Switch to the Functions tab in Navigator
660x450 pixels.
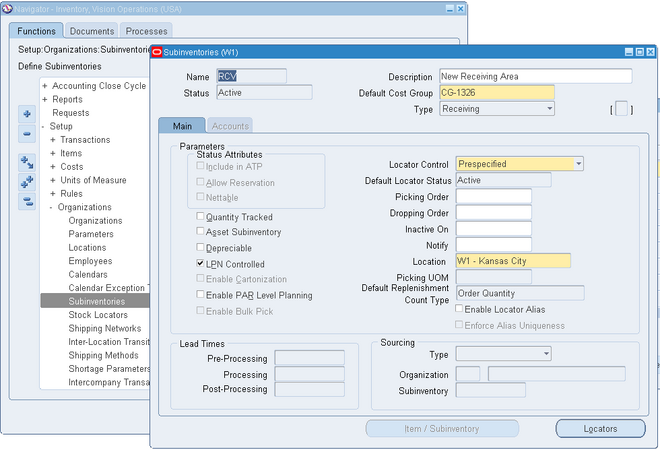[36, 31]
